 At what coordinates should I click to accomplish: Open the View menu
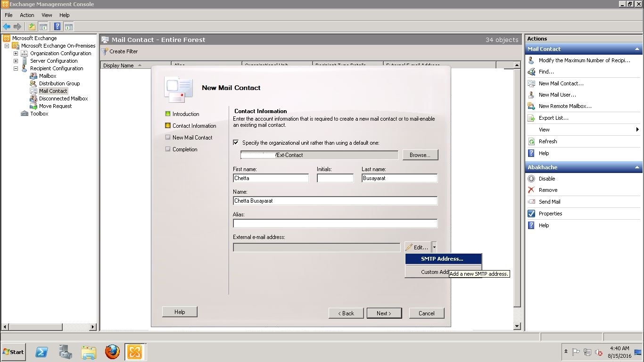47,15
